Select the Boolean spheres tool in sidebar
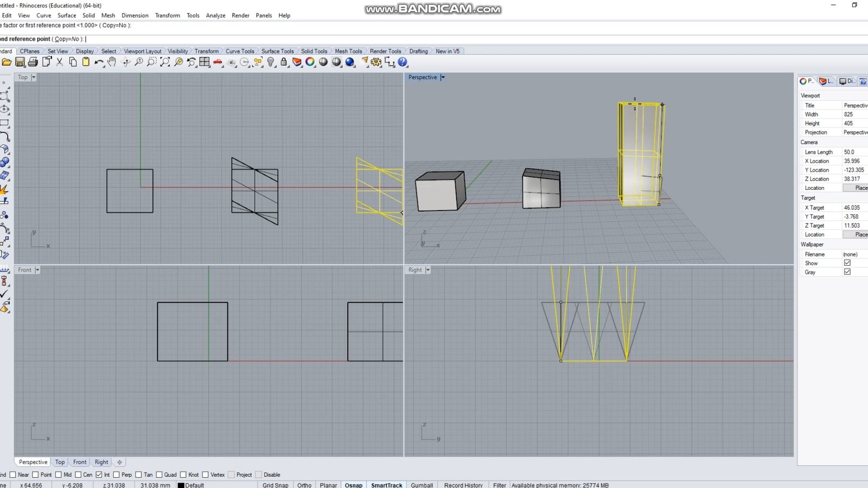 point(5,162)
